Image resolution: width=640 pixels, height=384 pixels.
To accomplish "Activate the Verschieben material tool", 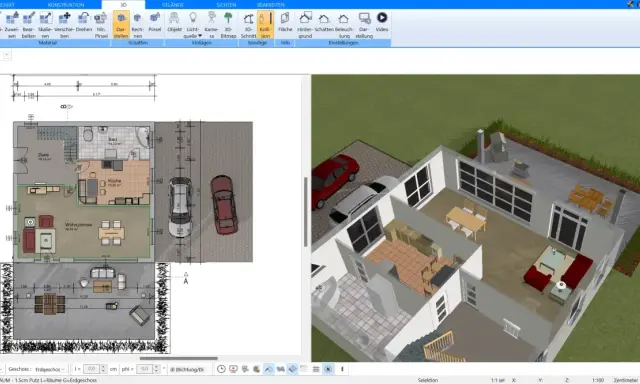I will click(x=64, y=25).
